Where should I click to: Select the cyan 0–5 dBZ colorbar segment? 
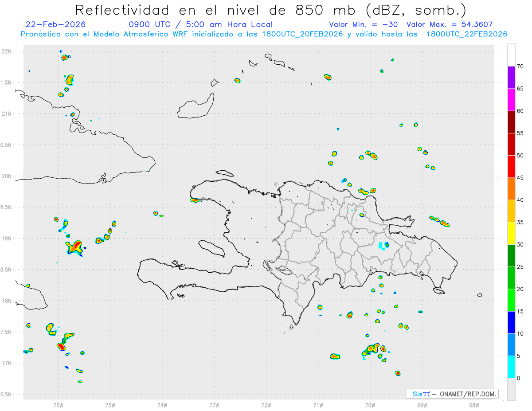point(511,367)
